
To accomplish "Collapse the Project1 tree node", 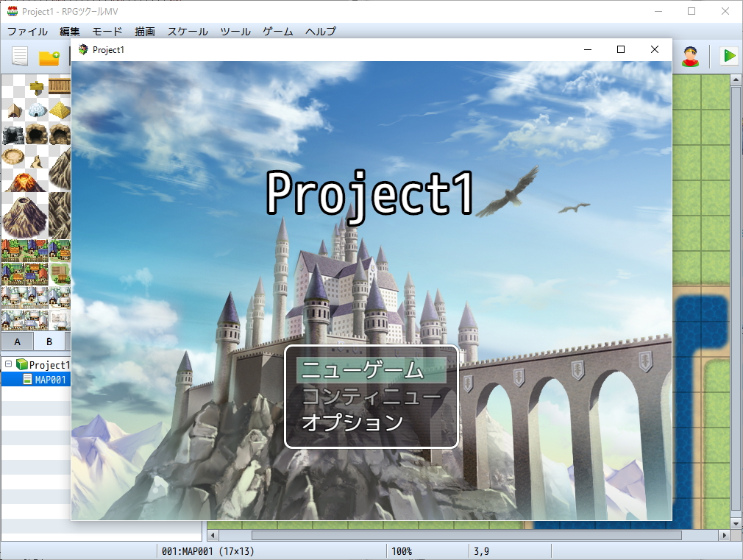I will point(9,364).
